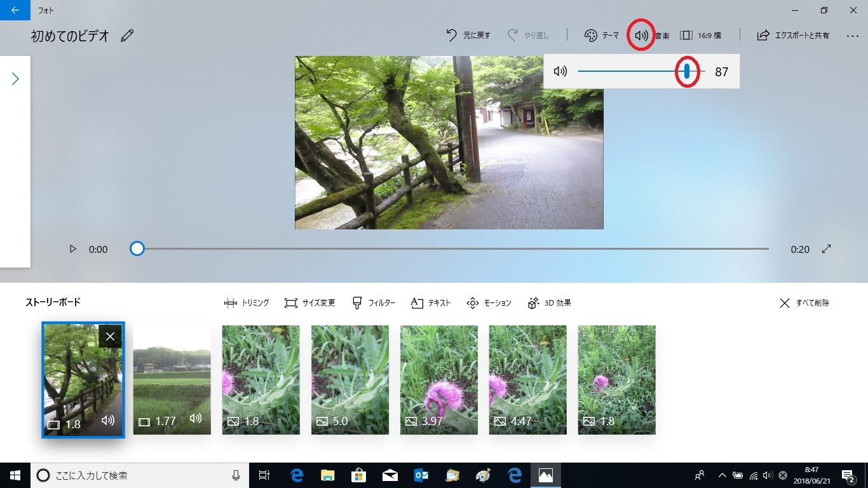This screenshot has width=868, height=488.
Task: Click the pencil icon to rename the video
Action: (128, 36)
